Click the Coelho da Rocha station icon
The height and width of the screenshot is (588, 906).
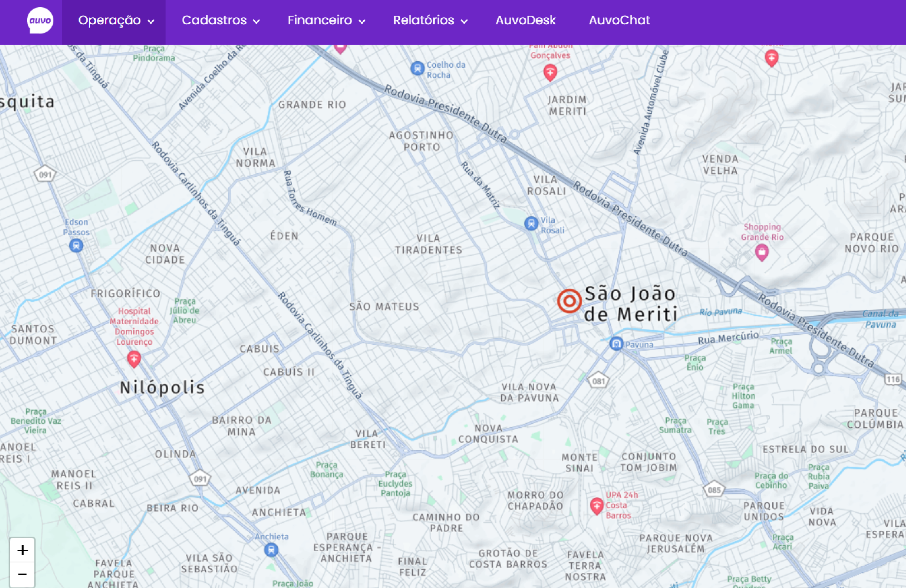(417, 68)
